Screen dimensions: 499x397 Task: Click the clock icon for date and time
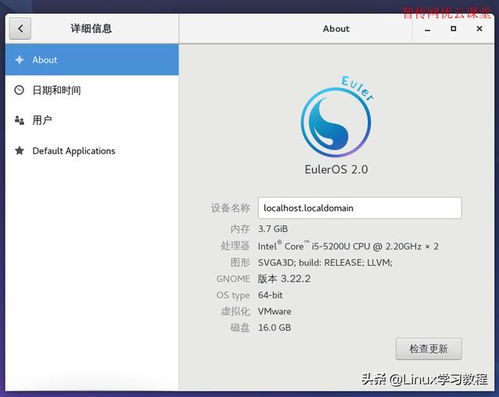coord(19,90)
